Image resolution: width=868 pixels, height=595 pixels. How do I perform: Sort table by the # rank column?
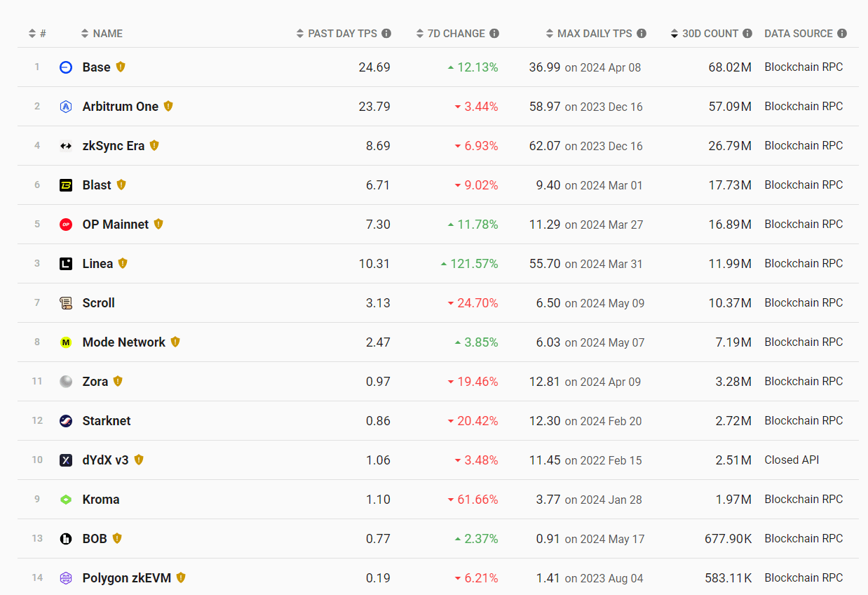[37, 34]
